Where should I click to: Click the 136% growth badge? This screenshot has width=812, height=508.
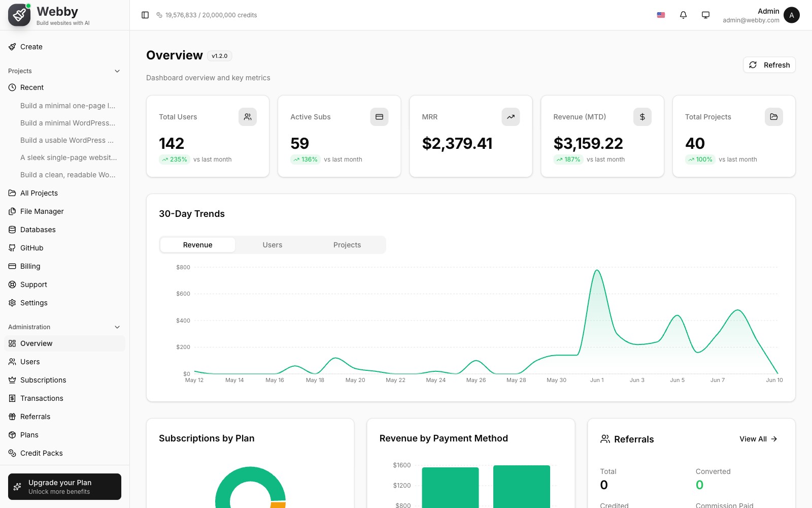pos(306,160)
